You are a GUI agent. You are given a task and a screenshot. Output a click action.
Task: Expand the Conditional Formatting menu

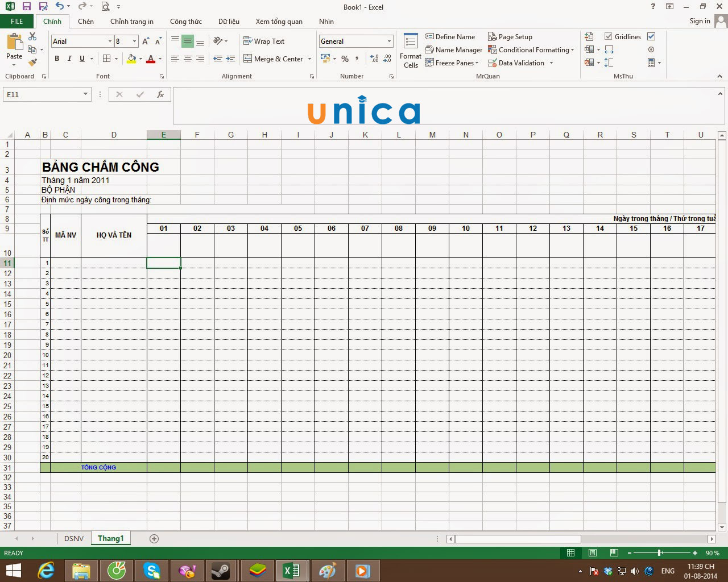tap(531, 49)
